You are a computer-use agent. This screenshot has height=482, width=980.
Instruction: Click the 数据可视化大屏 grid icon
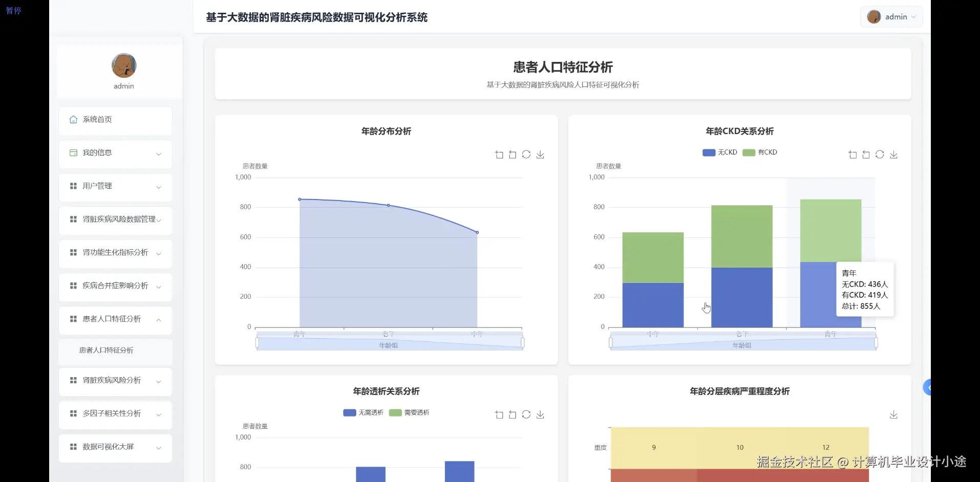coord(73,447)
